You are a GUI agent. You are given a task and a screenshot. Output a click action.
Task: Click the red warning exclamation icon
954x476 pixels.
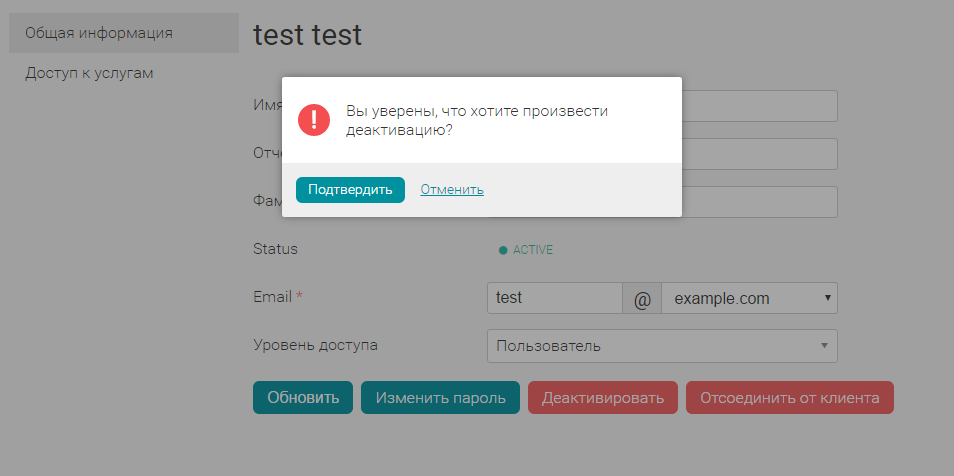click(314, 120)
